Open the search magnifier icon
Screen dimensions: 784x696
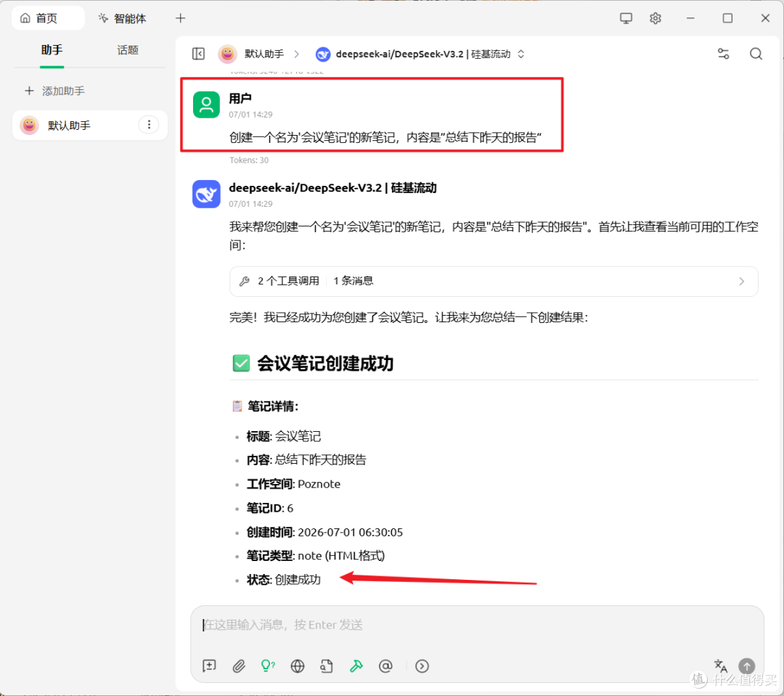pos(756,54)
